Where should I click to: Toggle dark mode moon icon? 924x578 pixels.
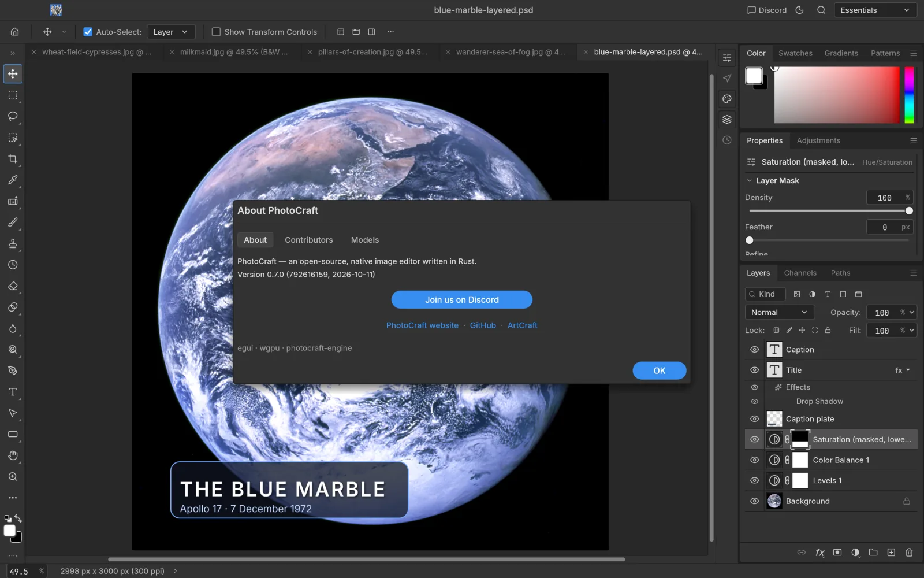point(800,10)
